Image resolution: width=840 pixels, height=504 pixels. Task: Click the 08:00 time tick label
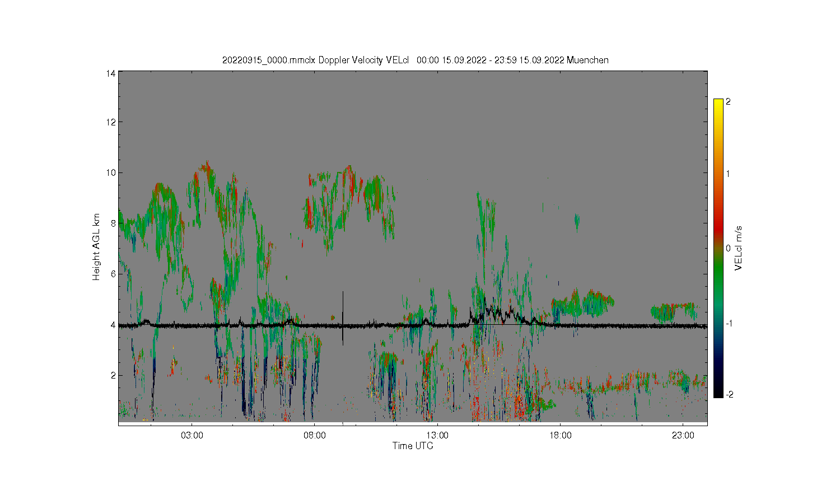[x=315, y=435]
